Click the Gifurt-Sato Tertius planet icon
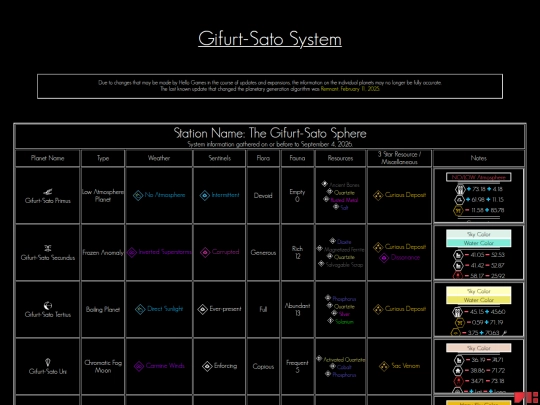Viewport: 540px width, 405px height. point(48,305)
